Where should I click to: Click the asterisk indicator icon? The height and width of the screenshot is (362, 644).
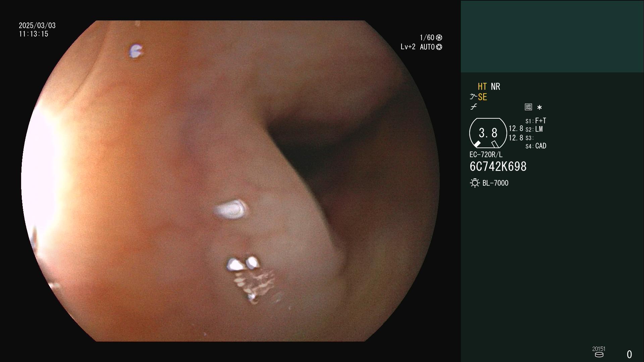point(539,107)
